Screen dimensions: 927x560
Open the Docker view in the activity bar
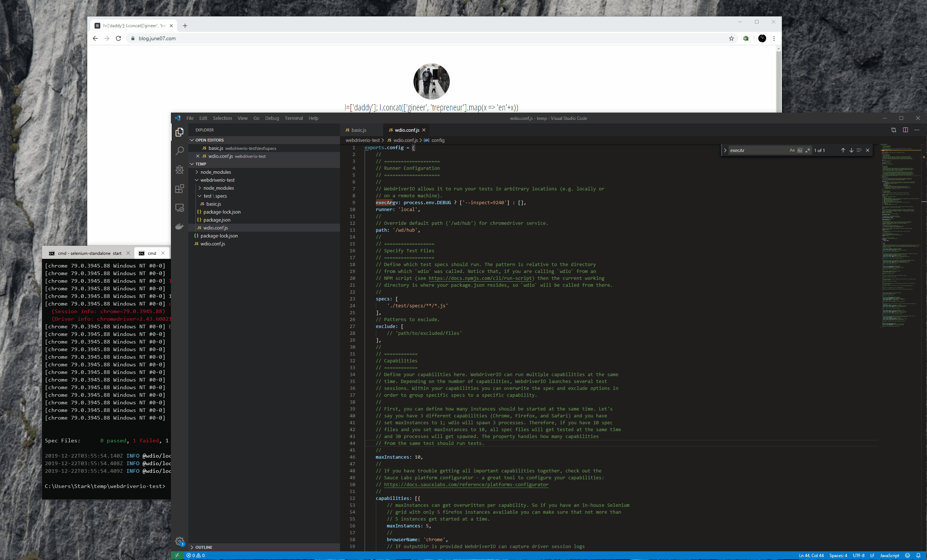(180, 226)
